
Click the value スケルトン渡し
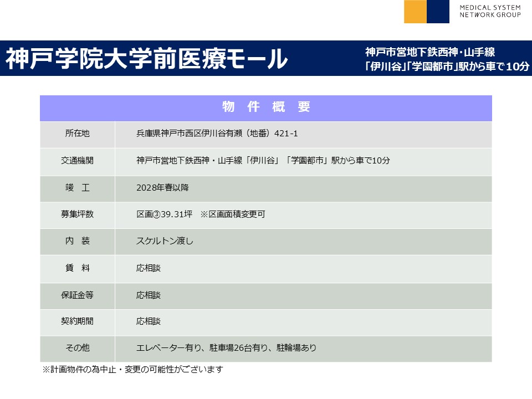[165, 241]
